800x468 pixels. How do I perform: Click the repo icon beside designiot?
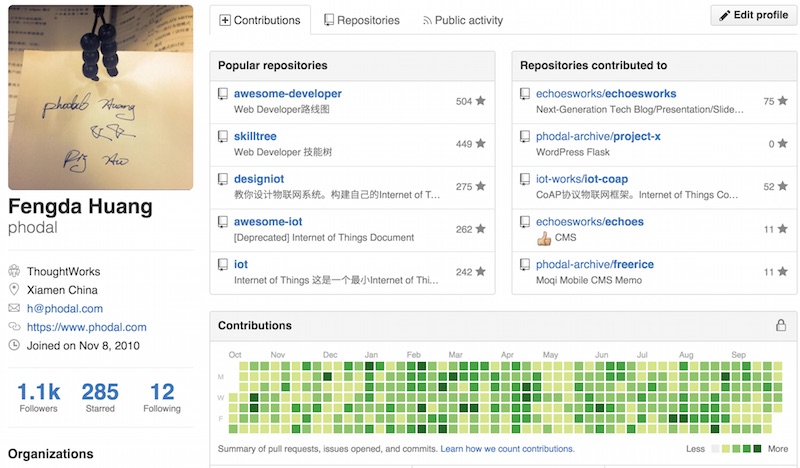pos(223,179)
